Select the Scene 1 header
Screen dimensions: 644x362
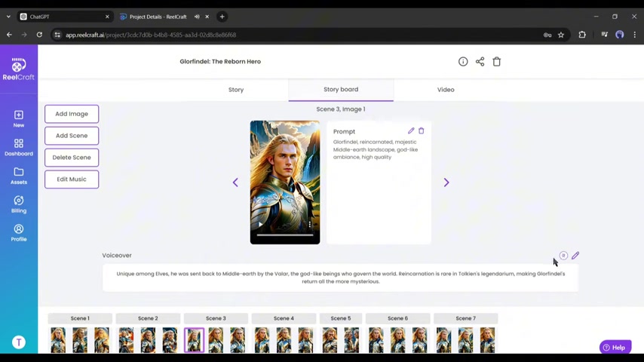point(80,318)
